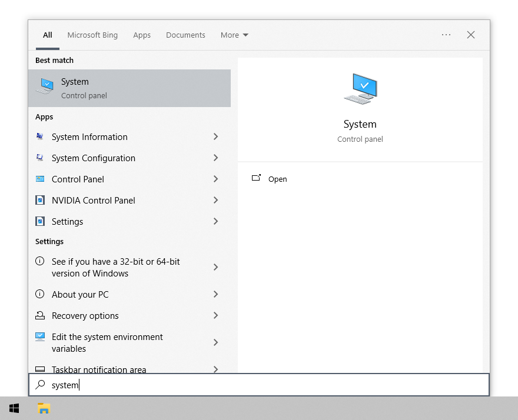Click the Taskbar notification area icon
Screen dimensions: 518x420
pyautogui.click(x=40, y=369)
